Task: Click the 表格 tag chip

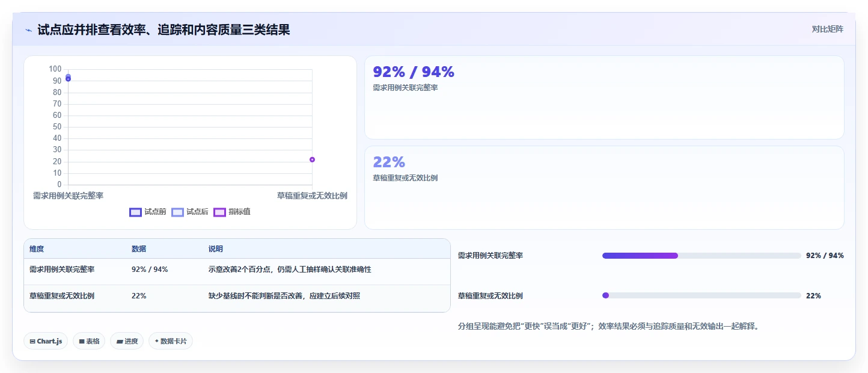Action: click(89, 341)
